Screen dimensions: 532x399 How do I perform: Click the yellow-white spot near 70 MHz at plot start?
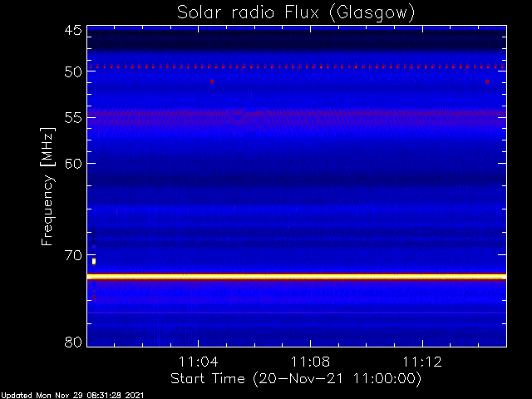(x=94, y=261)
